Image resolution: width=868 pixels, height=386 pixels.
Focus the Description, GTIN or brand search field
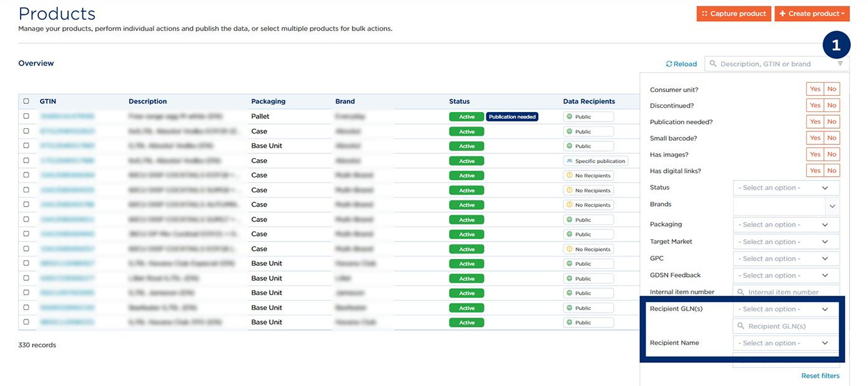coord(772,64)
